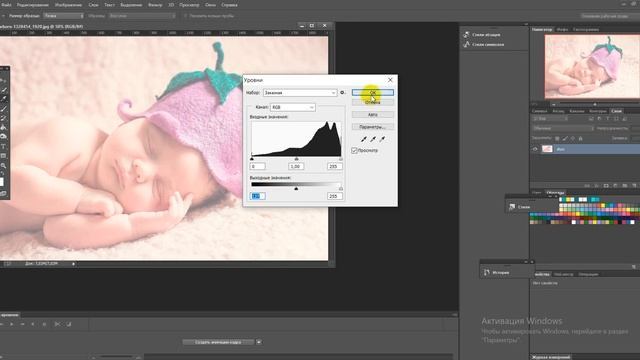Viewport: 640px width, 360px height.
Task: Click OK in the Levels dialog
Action: tap(373, 93)
